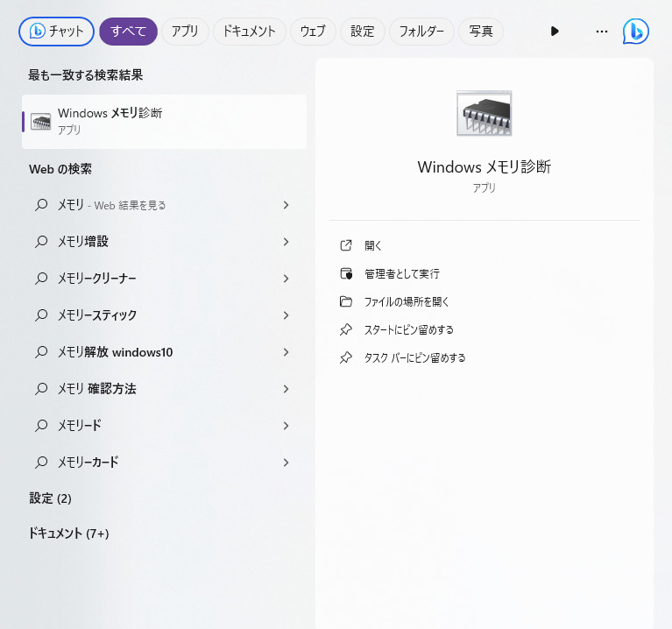Click the メモリーカード suggestion text
The height and width of the screenshot is (629, 672).
click(x=88, y=463)
